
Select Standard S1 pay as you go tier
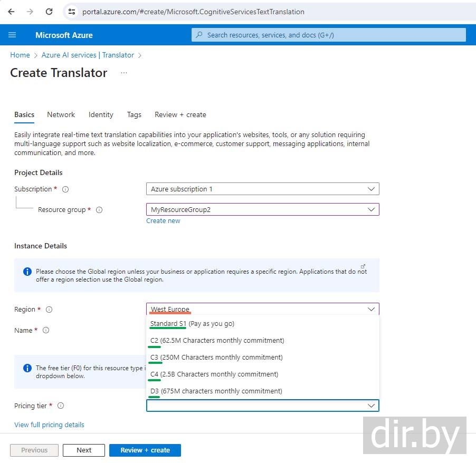click(x=263, y=324)
